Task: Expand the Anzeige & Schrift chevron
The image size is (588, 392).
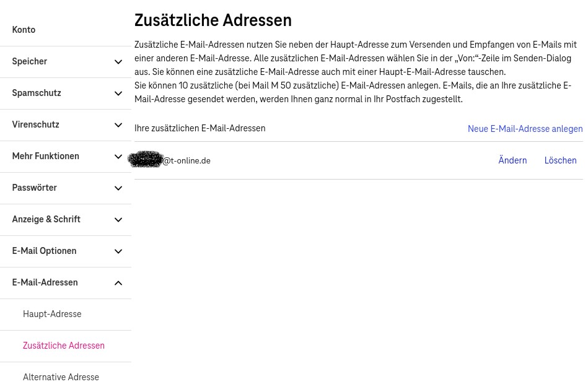Action: [x=118, y=220]
